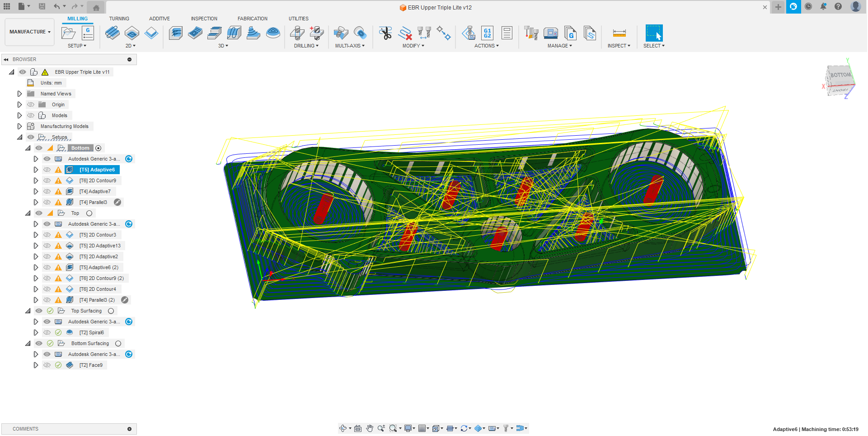
Task: Open the MANAGE menu label
Action: [x=559, y=46]
